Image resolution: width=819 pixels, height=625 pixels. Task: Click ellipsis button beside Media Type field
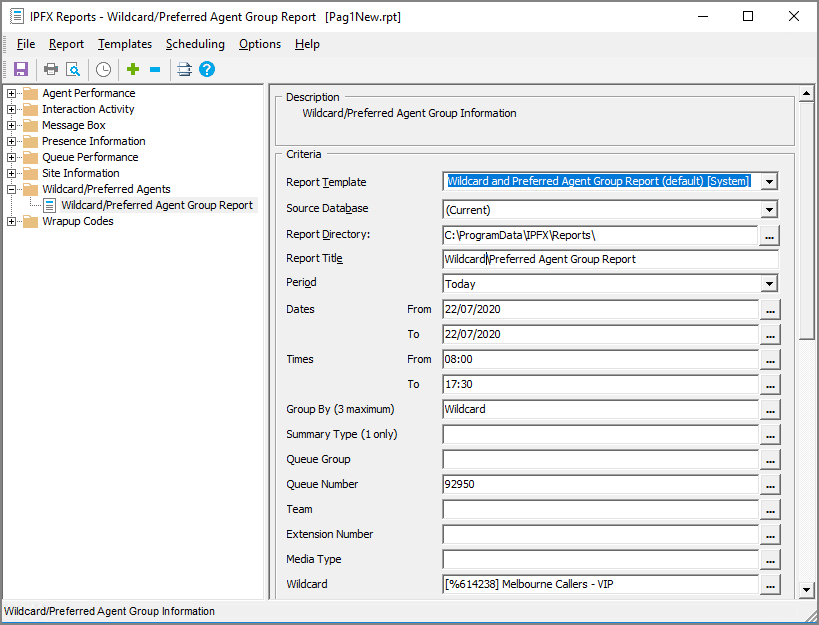click(770, 560)
